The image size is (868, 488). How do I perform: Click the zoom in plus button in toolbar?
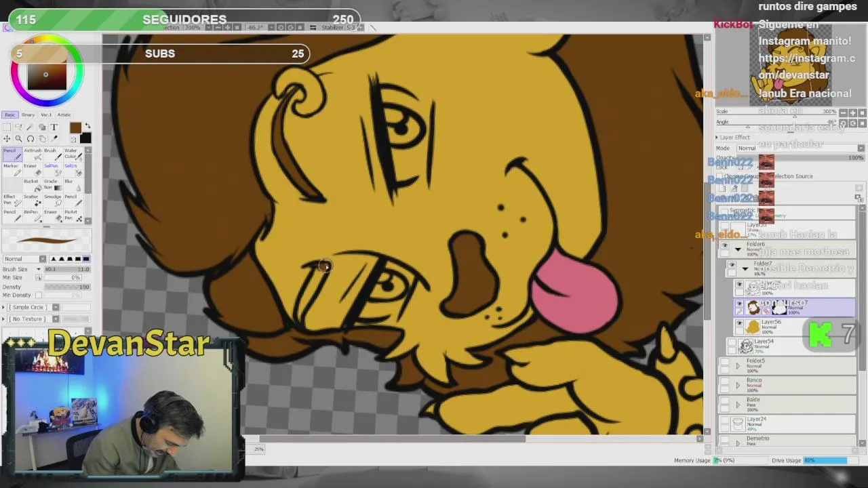pos(228,27)
